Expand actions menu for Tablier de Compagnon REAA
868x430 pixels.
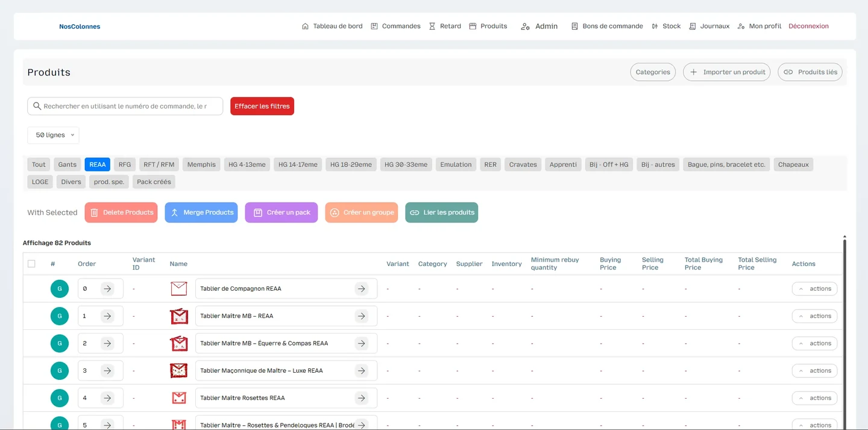pos(814,289)
